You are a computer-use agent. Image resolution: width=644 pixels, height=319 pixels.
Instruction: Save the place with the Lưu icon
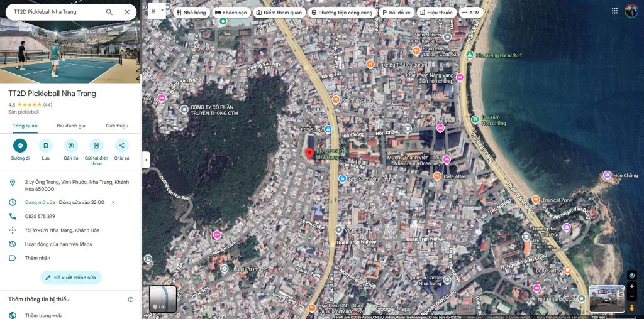tap(45, 146)
